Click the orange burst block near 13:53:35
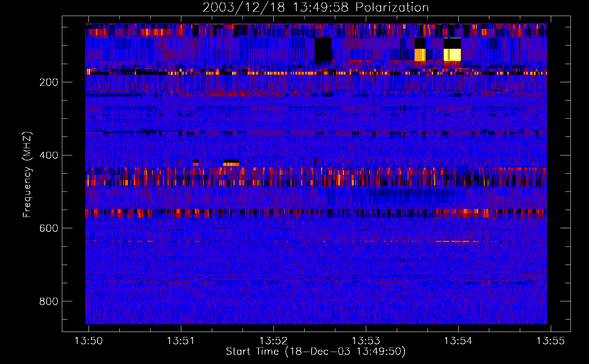This screenshot has height=364, width=589. [x=420, y=55]
